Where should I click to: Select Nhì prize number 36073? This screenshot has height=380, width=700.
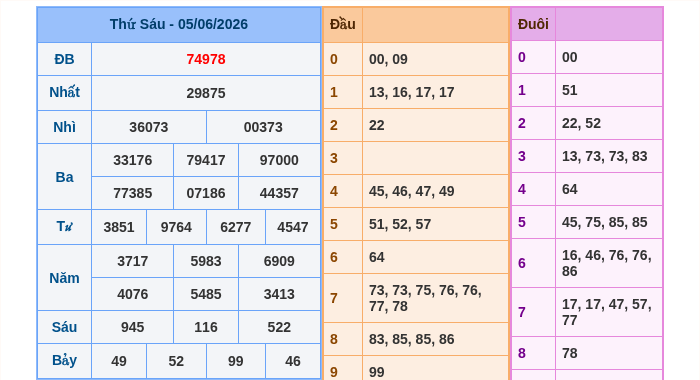(149, 127)
